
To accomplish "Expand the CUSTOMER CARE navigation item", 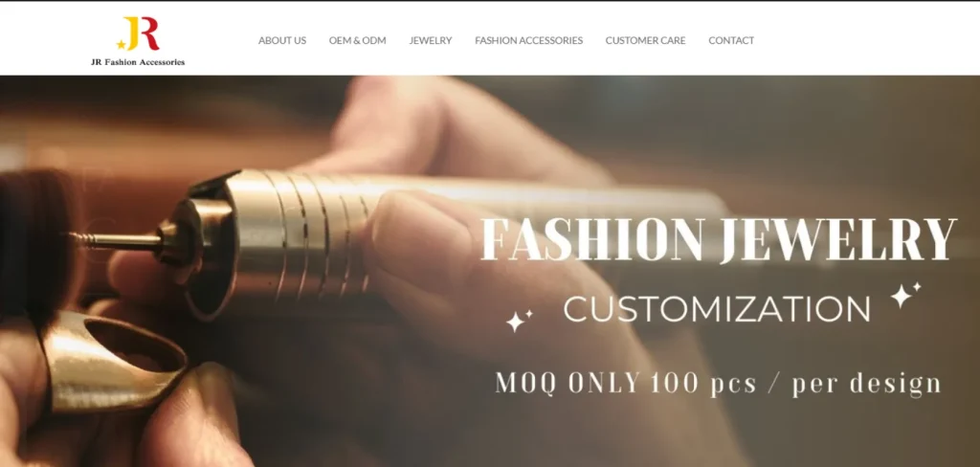I will (x=646, y=40).
